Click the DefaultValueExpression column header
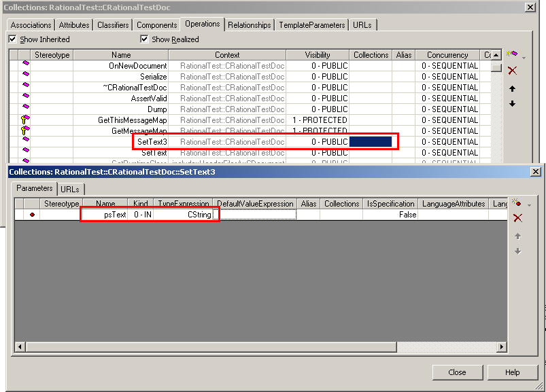This screenshot has height=392, width=546. pos(255,204)
